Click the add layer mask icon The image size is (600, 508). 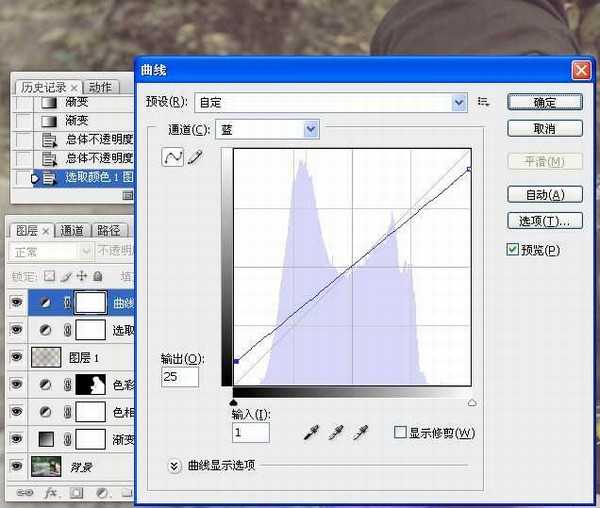74,493
